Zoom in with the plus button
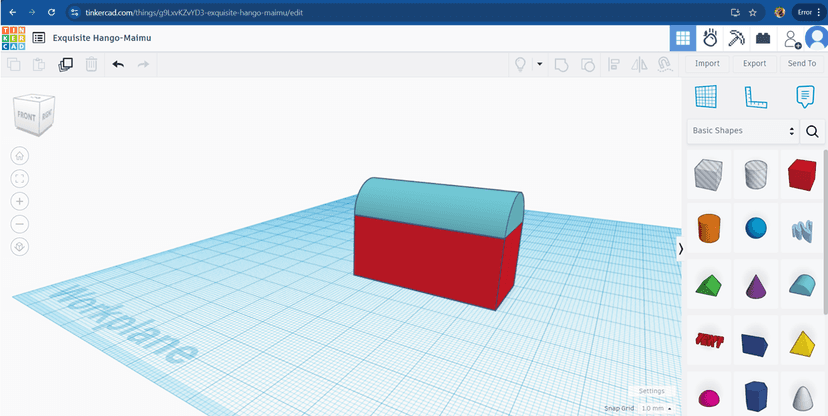This screenshot has height=416, width=828. [x=20, y=201]
